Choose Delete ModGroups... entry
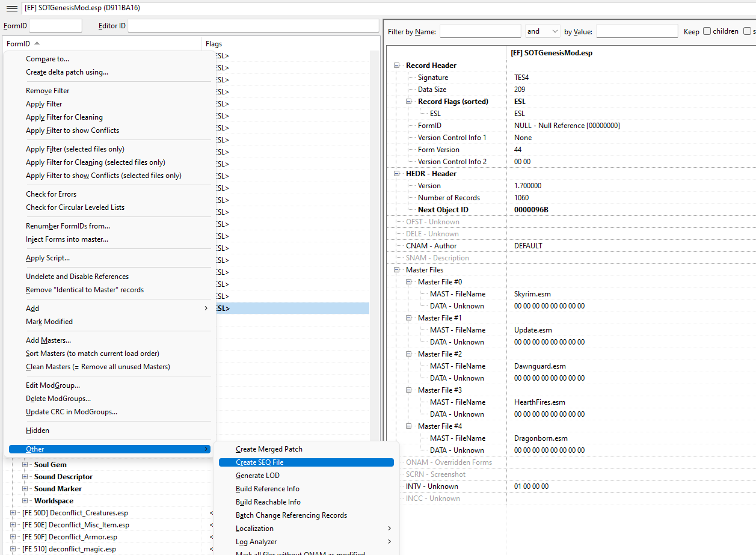The image size is (756, 555). pyautogui.click(x=110, y=399)
